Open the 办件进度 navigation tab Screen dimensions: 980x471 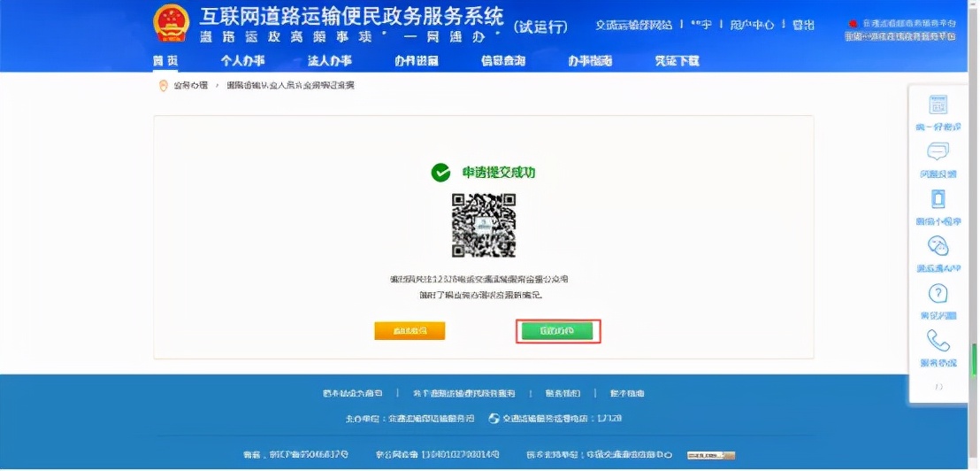pyautogui.click(x=417, y=61)
